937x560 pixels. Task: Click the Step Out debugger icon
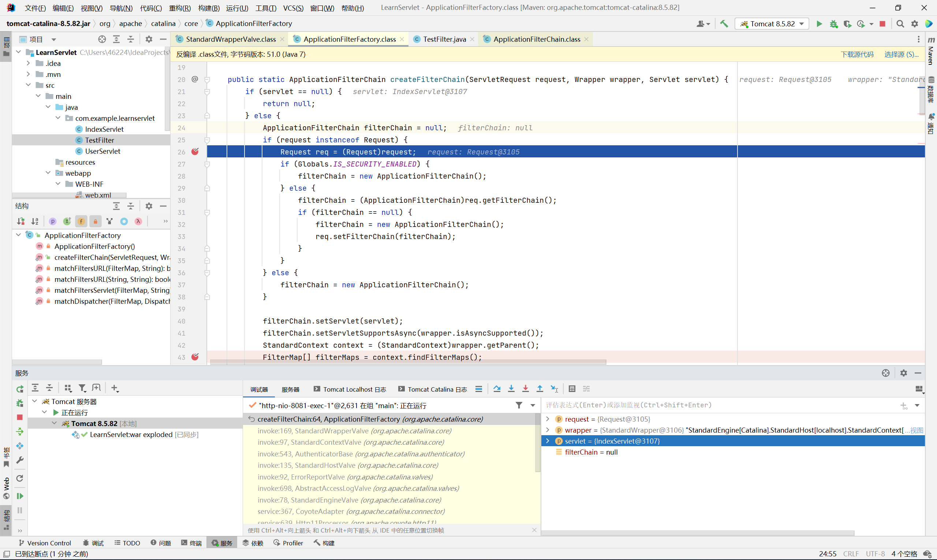[540, 389]
